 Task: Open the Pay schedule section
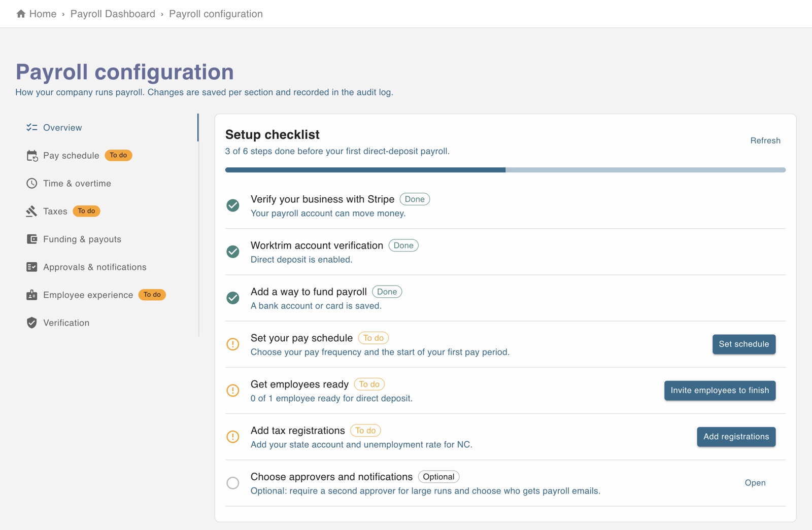[x=107, y=155]
